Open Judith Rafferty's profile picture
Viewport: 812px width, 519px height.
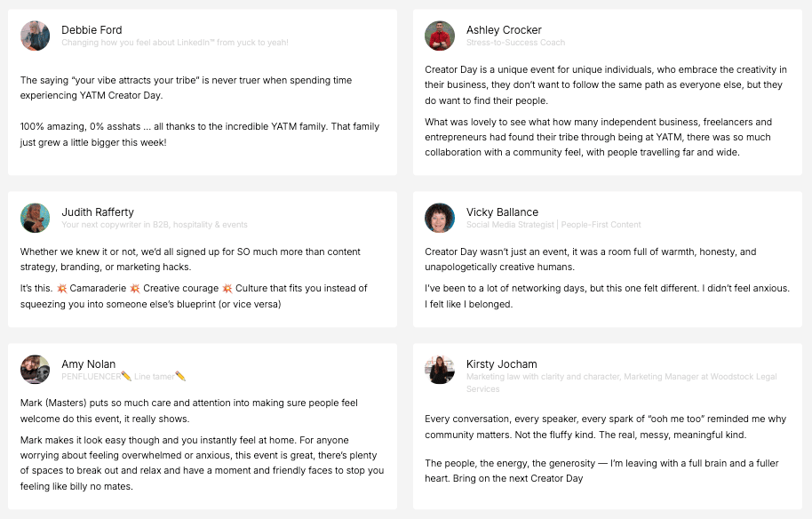click(36, 218)
